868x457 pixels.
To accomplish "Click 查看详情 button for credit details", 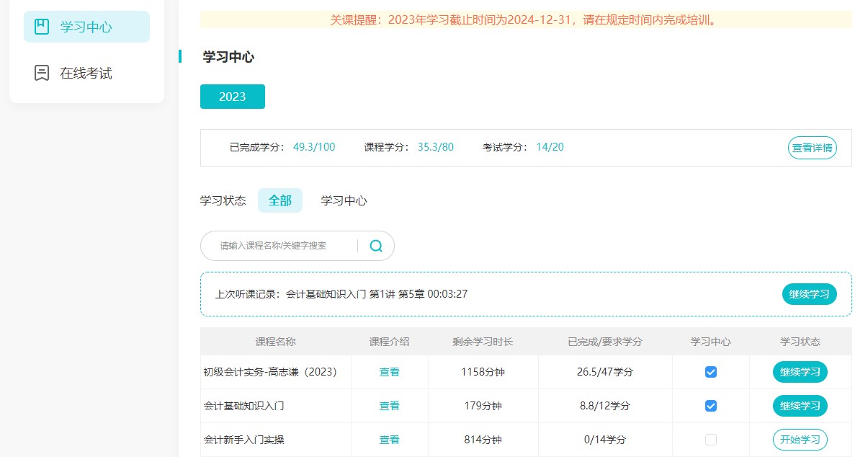I will (812, 148).
